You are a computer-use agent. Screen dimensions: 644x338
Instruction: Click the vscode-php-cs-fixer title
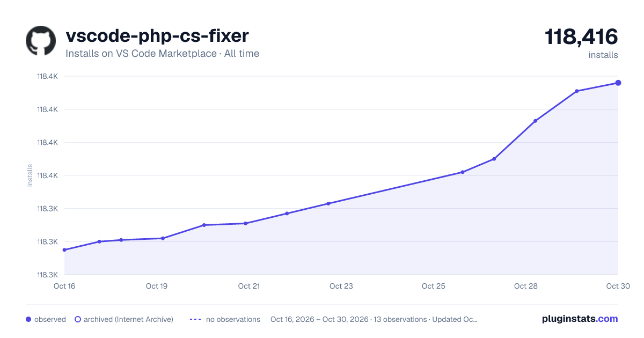click(157, 36)
